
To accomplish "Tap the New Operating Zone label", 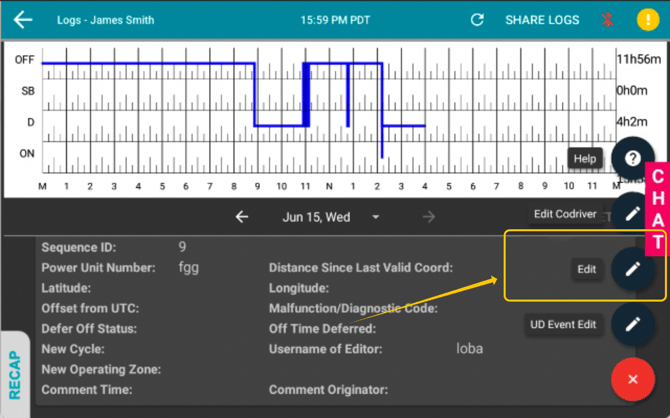I will [101, 369].
